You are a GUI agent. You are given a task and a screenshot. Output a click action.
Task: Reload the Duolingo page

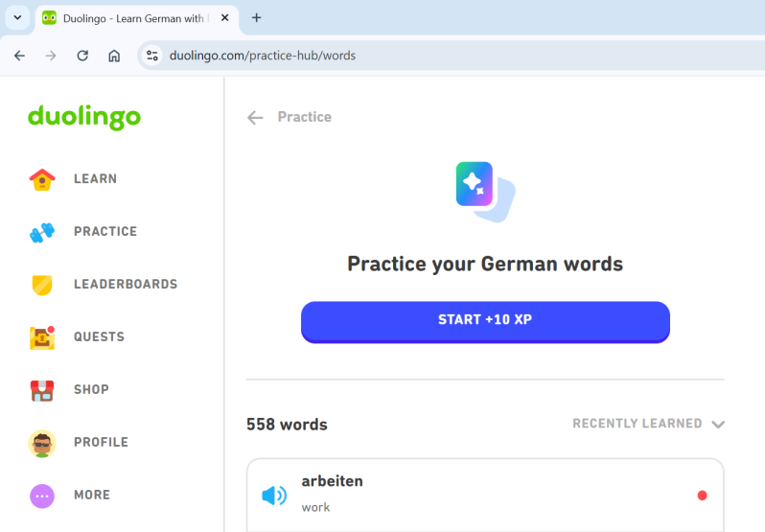coord(82,56)
